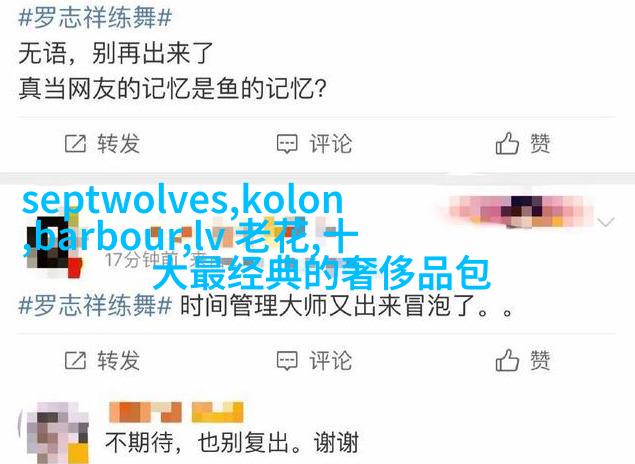
Task: Open #罗志祥练舞# hashtag in the 时间管理大师 post
Action: [x=95, y=305]
